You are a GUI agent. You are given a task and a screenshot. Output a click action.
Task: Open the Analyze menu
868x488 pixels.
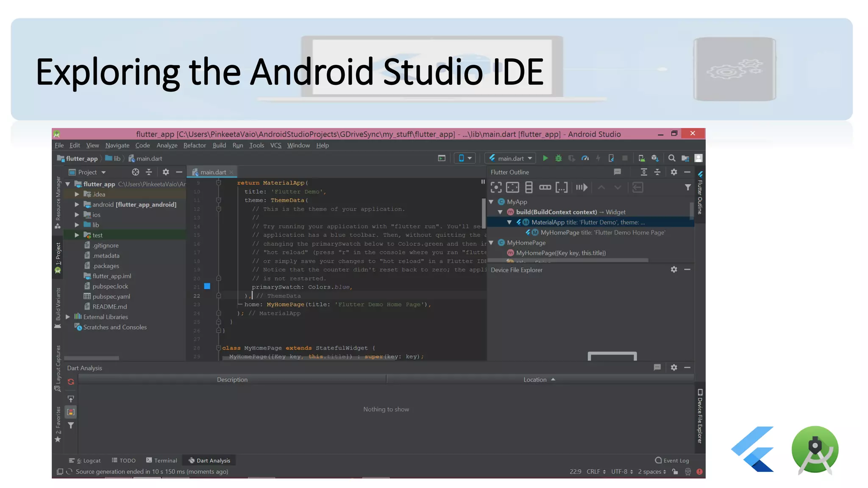pyautogui.click(x=167, y=145)
